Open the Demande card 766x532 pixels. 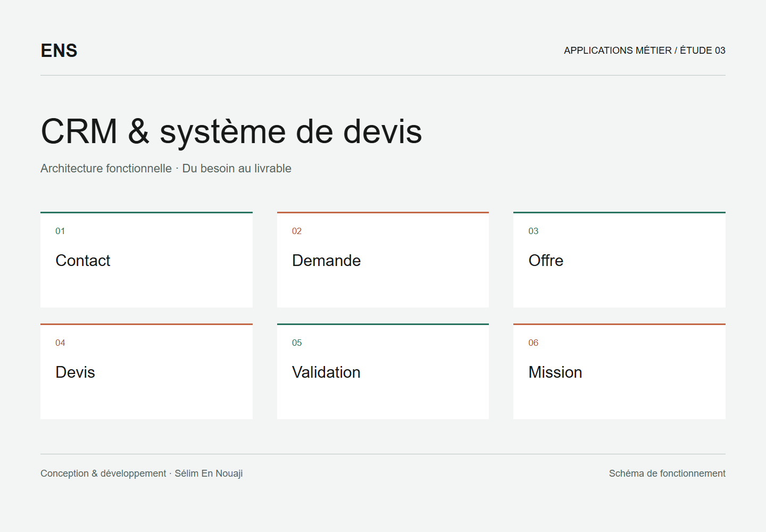tap(383, 260)
